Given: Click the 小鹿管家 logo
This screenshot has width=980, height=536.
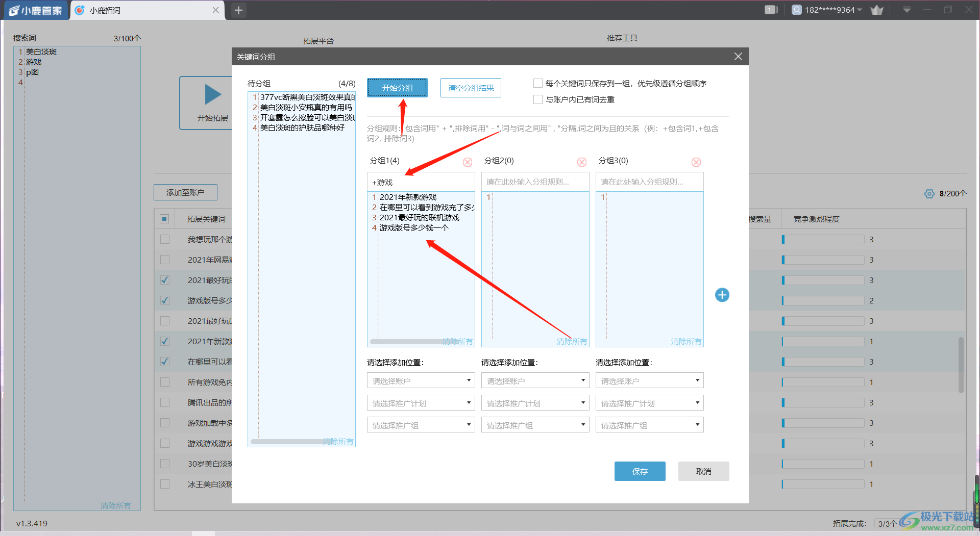Looking at the screenshot, I should coord(36,10).
